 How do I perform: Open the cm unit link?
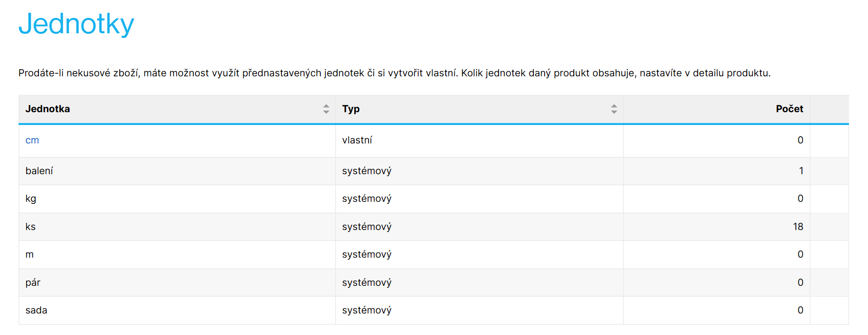point(32,140)
